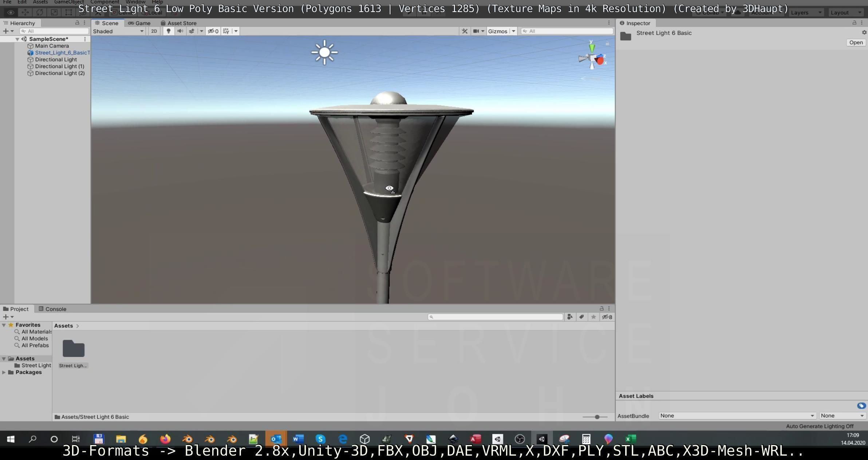The width and height of the screenshot is (868, 460).
Task: Open scene camera settings icon
Action: (476, 31)
